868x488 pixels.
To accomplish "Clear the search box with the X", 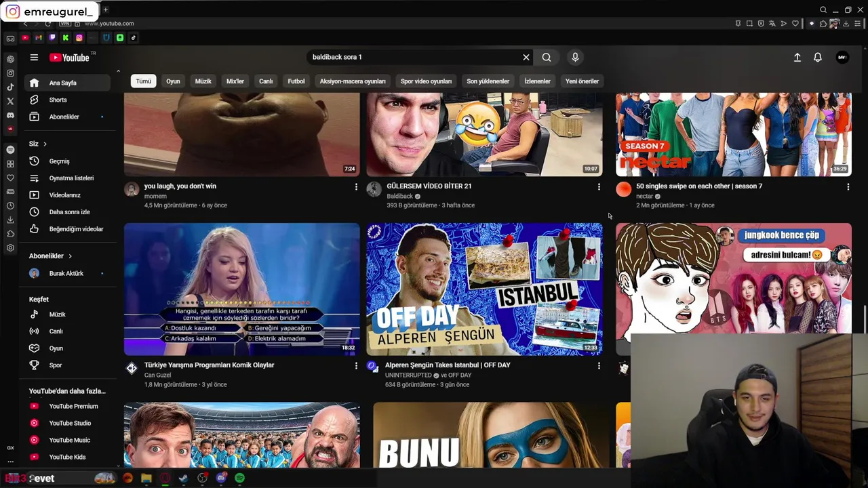I will click(526, 58).
